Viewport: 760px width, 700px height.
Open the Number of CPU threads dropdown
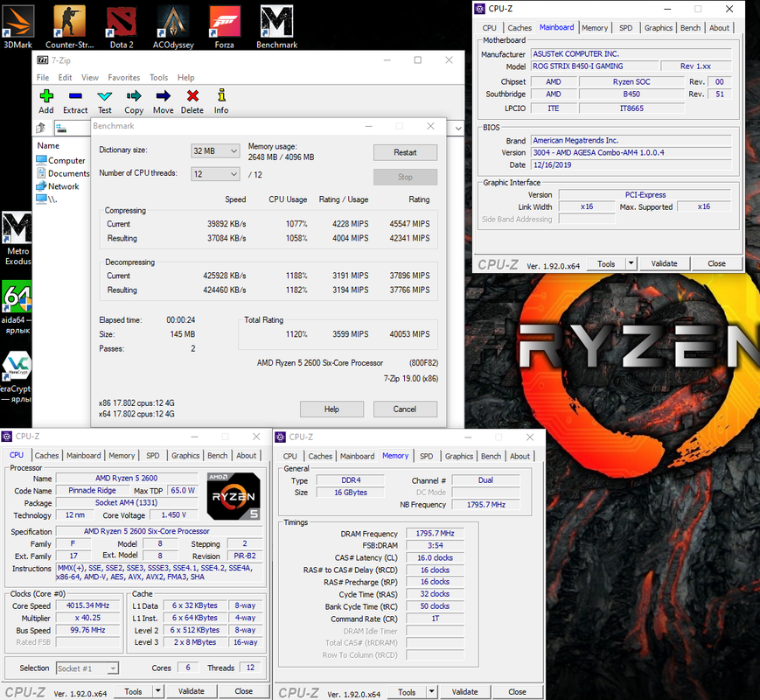click(215, 174)
